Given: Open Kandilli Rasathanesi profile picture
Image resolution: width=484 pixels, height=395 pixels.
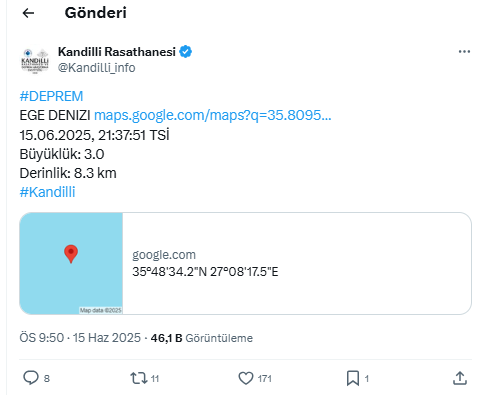Looking at the screenshot, I should pos(35,61).
